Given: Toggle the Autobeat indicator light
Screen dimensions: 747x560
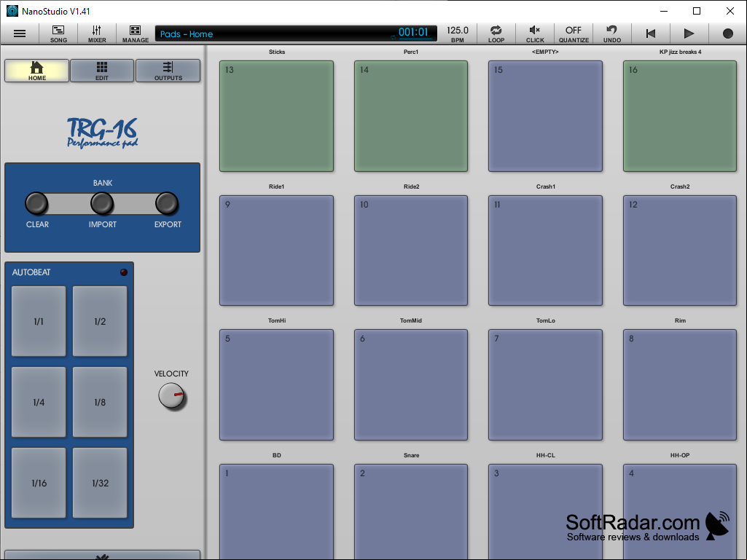Looking at the screenshot, I should pos(124,272).
